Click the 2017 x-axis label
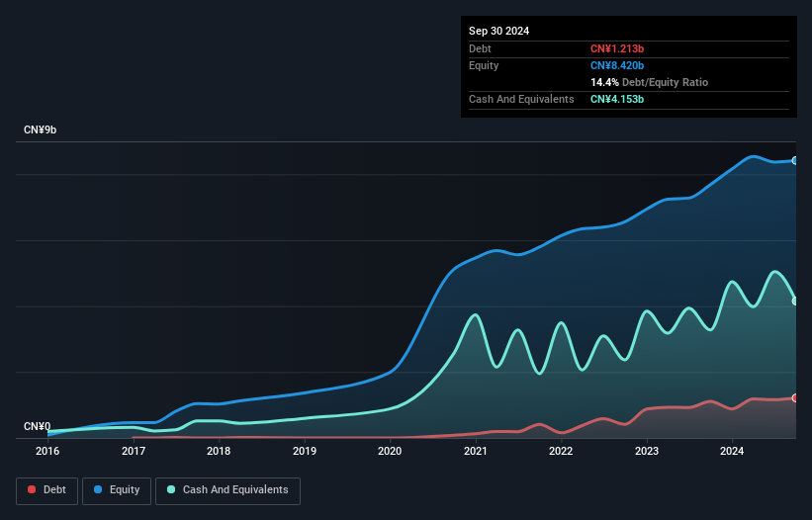812x520 pixels. tap(134, 451)
